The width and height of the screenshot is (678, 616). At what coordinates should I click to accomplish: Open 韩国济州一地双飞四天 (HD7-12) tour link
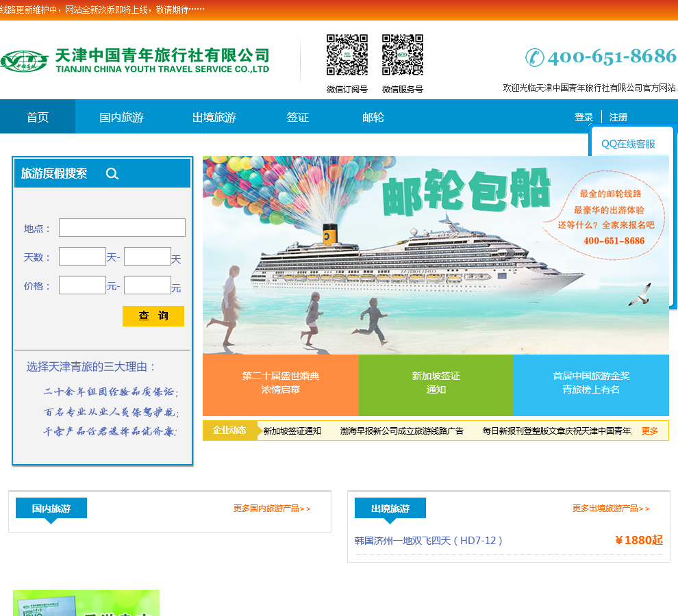429,540
